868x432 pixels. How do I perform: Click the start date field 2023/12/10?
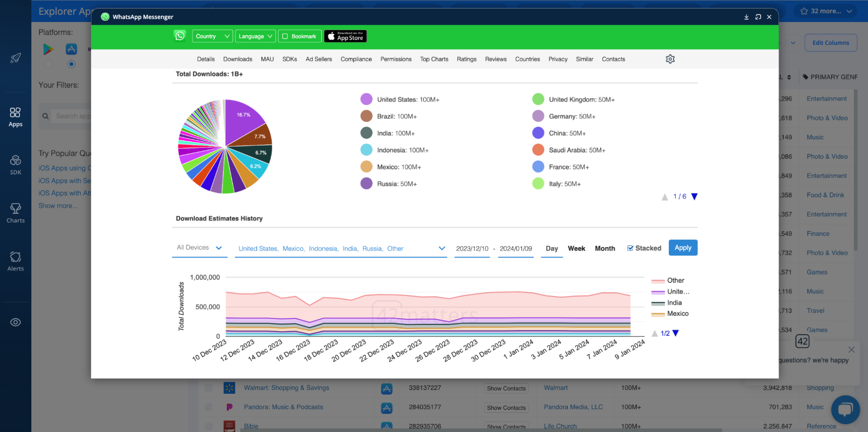(x=472, y=249)
